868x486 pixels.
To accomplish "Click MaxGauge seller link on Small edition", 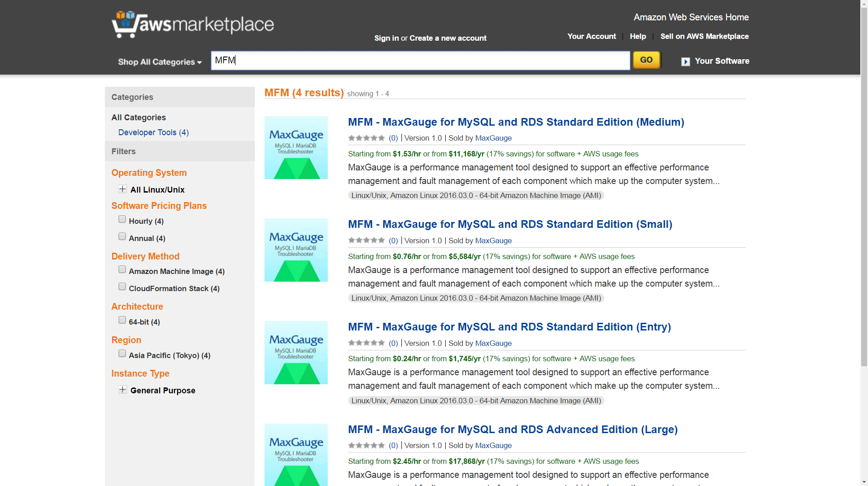I will point(493,241).
